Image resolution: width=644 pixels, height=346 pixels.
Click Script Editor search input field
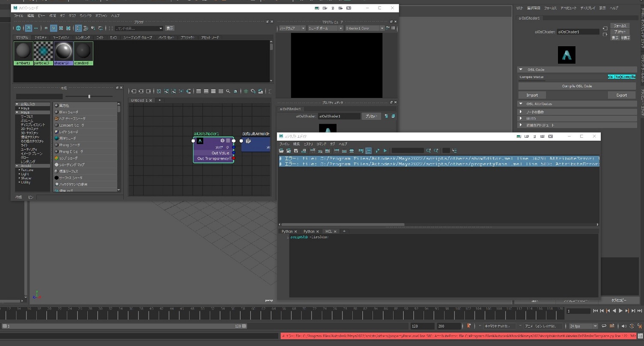click(x=407, y=151)
